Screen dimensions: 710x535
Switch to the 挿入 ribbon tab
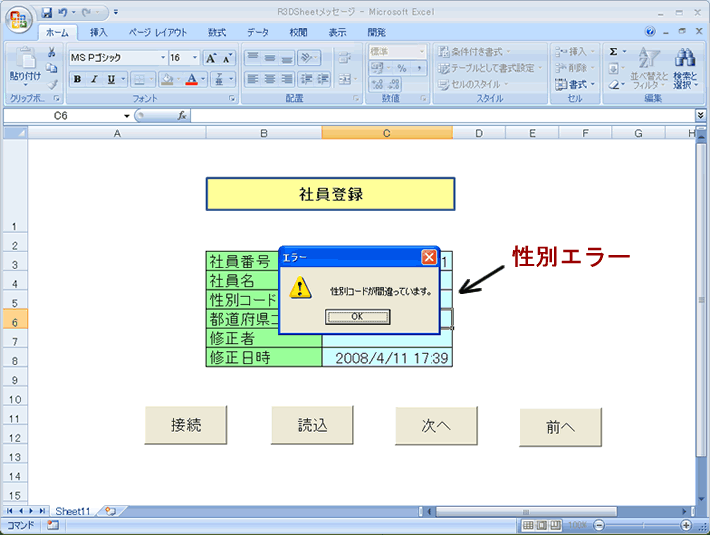[x=99, y=32]
